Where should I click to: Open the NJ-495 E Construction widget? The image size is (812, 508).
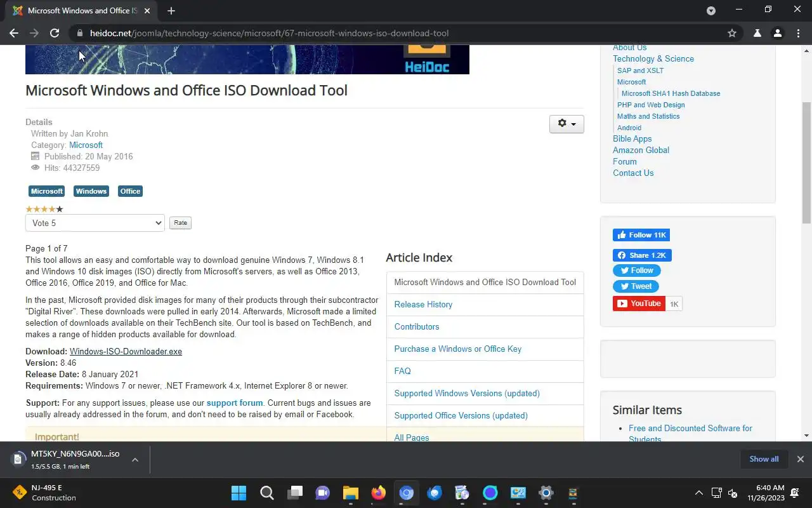[44, 493]
